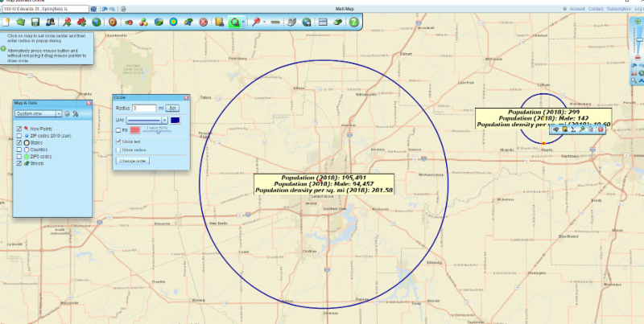Delete the small circle with red X
The height and width of the screenshot is (324, 644).
pos(600,129)
